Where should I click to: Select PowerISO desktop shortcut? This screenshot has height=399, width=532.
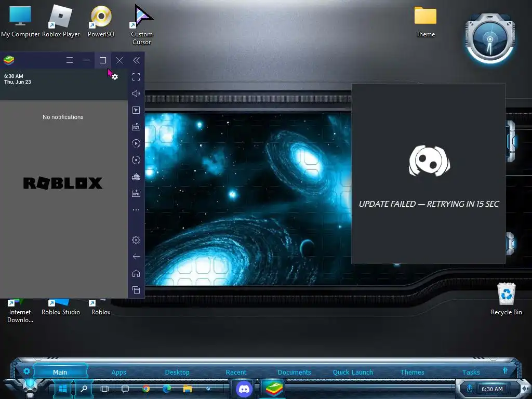pyautogui.click(x=101, y=21)
